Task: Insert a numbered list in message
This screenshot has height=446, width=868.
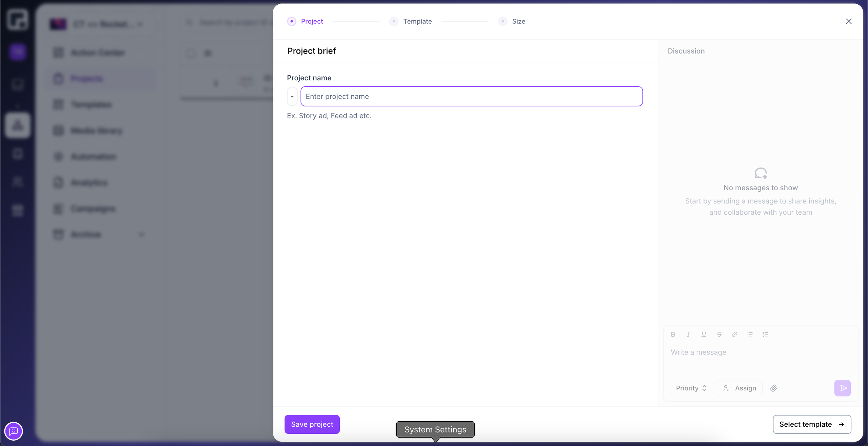Action: click(765, 334)
